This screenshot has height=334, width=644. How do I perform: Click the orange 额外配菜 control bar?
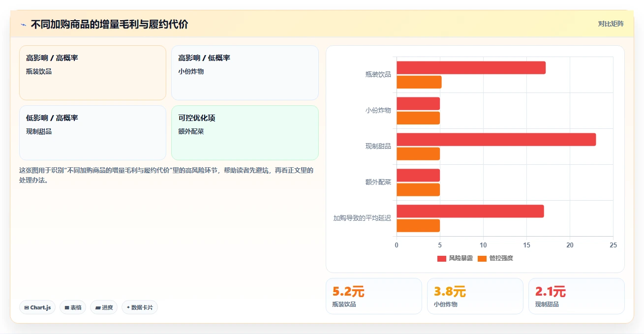[418, 190]
